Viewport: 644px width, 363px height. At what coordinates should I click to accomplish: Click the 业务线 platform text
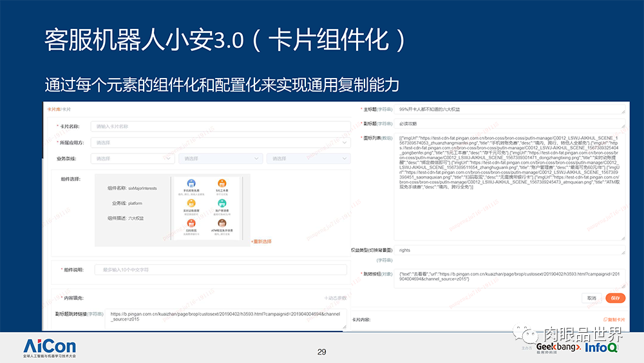(135, 203)
